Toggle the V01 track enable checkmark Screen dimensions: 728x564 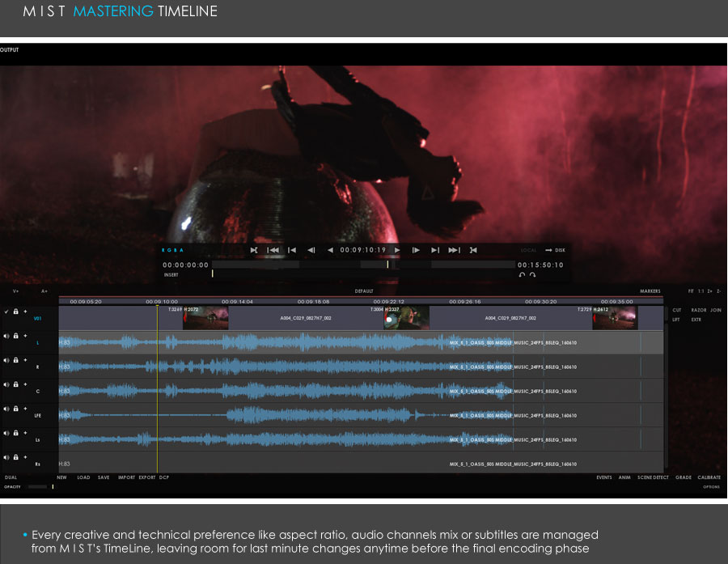point(6,312)
